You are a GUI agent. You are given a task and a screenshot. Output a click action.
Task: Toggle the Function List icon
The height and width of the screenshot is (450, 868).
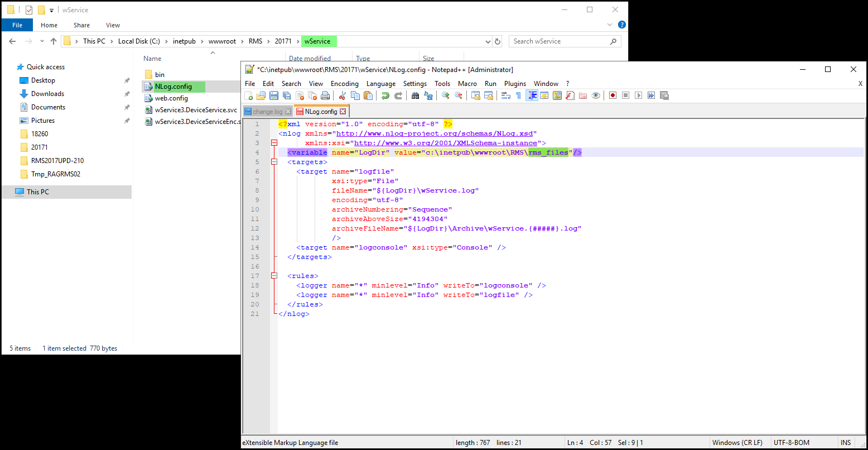tap(570, 95)
